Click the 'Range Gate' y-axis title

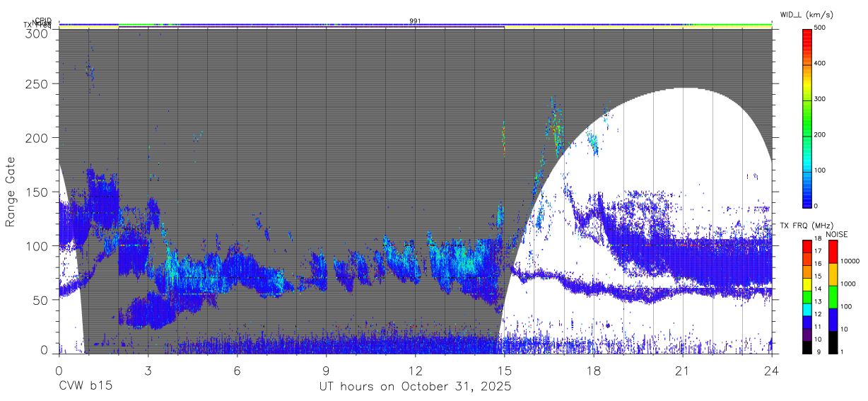pos(11,192)
